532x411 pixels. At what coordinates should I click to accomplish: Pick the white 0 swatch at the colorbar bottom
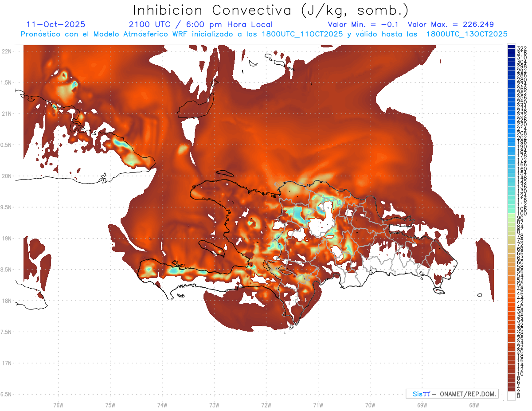click(512, 396)
